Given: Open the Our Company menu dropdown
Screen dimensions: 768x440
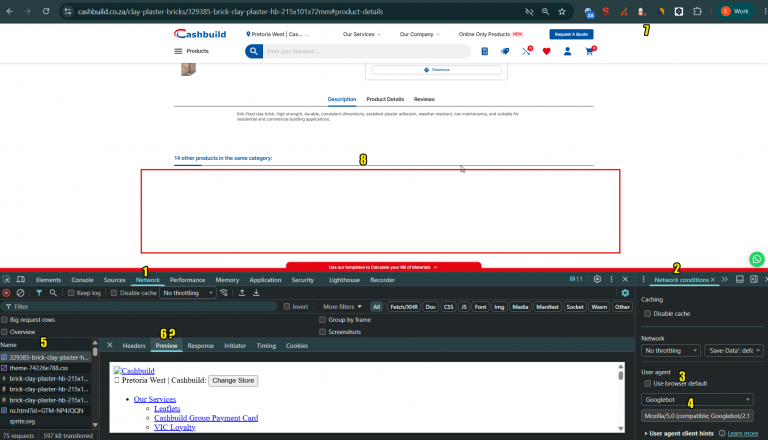Looking at the screenshot, I should click(x=419, y=34).
